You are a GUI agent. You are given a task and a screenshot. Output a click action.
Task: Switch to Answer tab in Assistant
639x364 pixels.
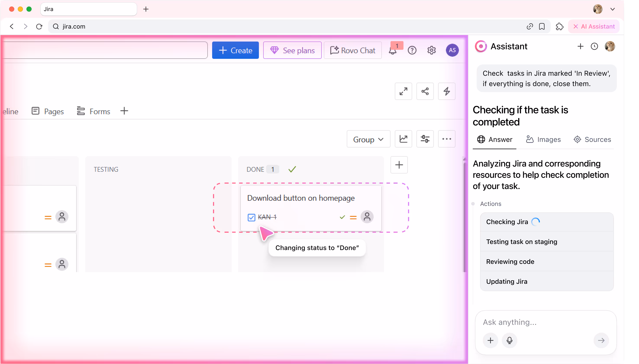tap(495, 140)
